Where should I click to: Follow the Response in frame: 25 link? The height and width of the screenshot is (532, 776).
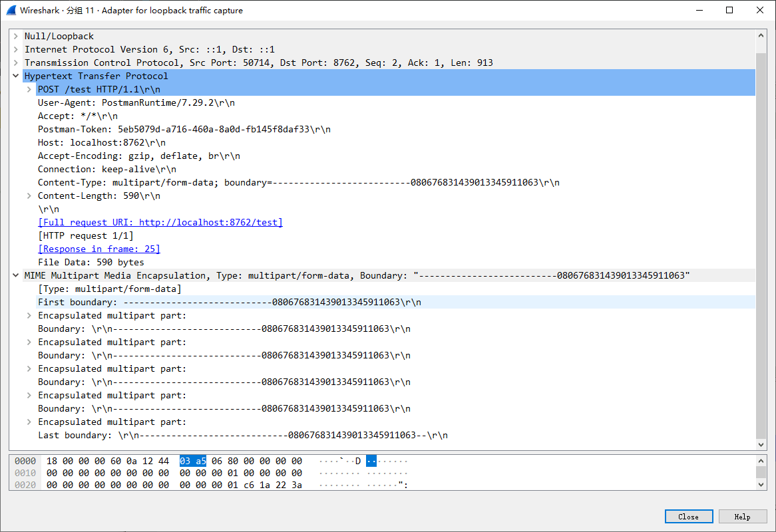pos(99,249)
